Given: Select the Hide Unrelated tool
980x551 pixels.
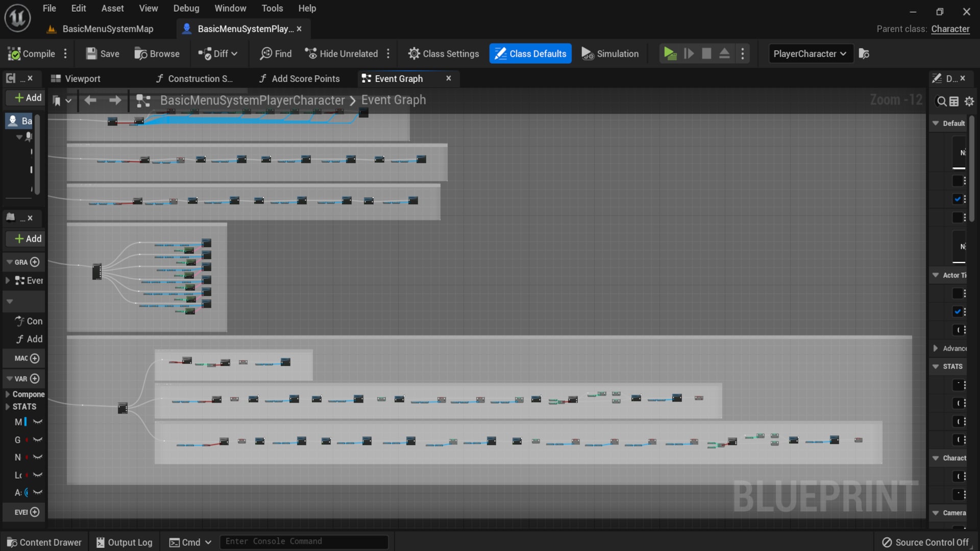Looking at the screenshot, I should [x=341, y=53].
